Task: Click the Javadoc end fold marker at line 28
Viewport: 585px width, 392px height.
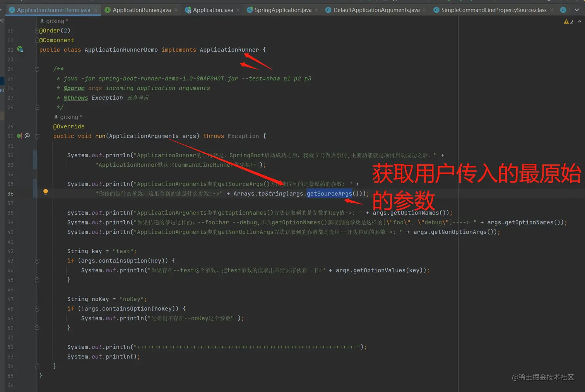Action: (37, 107)
